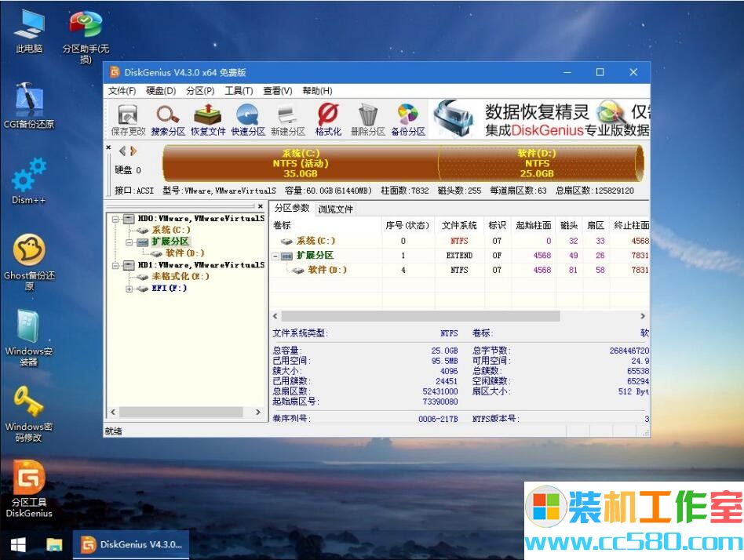
Task: Click the 起始柱面 column header
Action: click(x=534, y=225)
